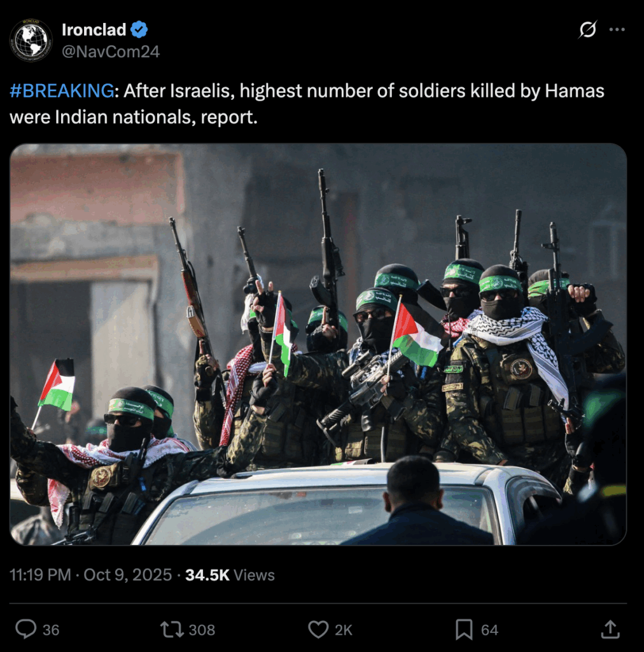Click the repost arrows icon
Viewport: 644px width, 652px height.
pos(172,630)
